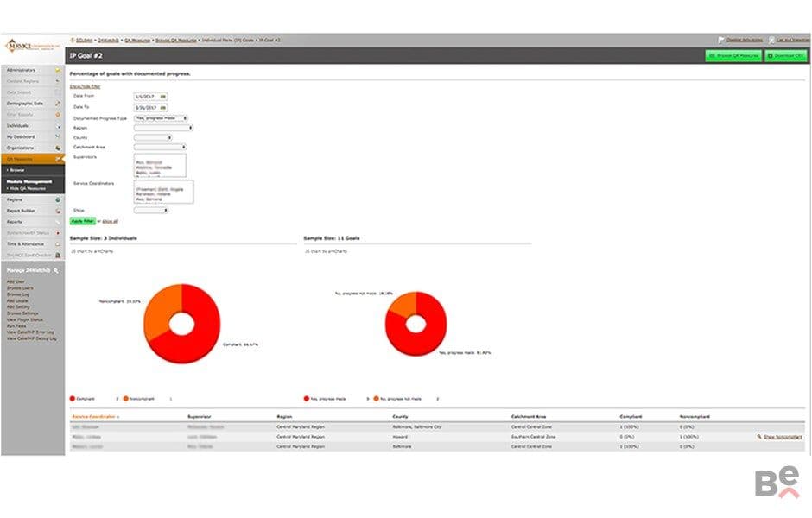Click the magnifier icon beside Show Noncompliant

[759, 437]
